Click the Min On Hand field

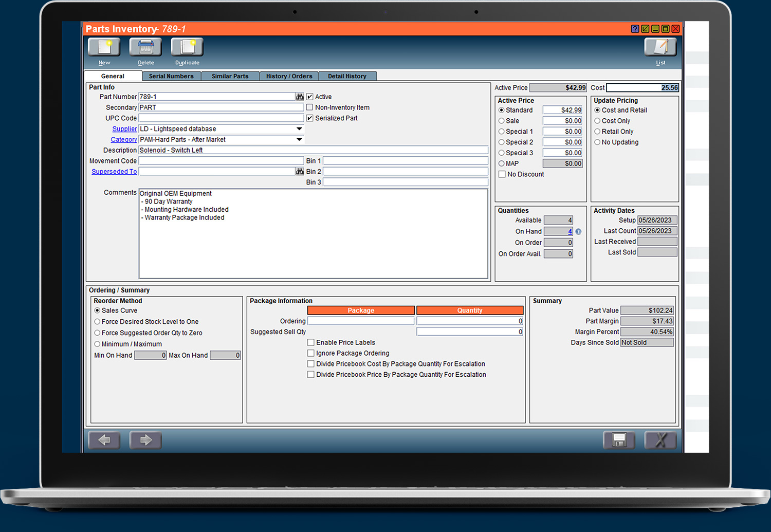[x=151, y=355]
